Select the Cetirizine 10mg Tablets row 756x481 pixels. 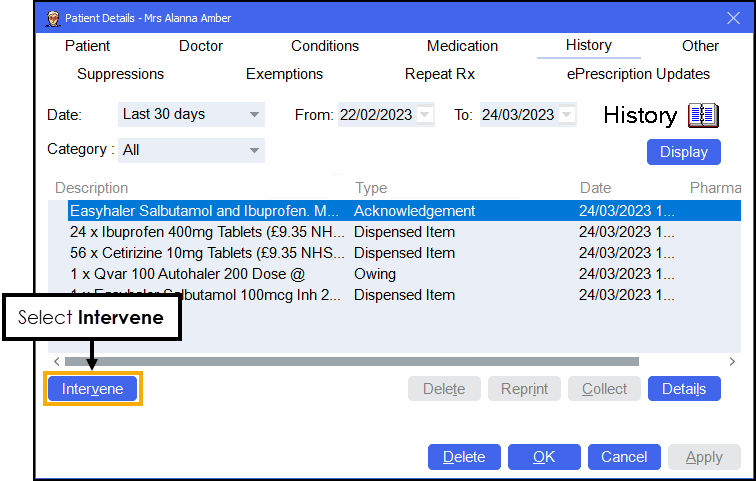click(205, 253)
